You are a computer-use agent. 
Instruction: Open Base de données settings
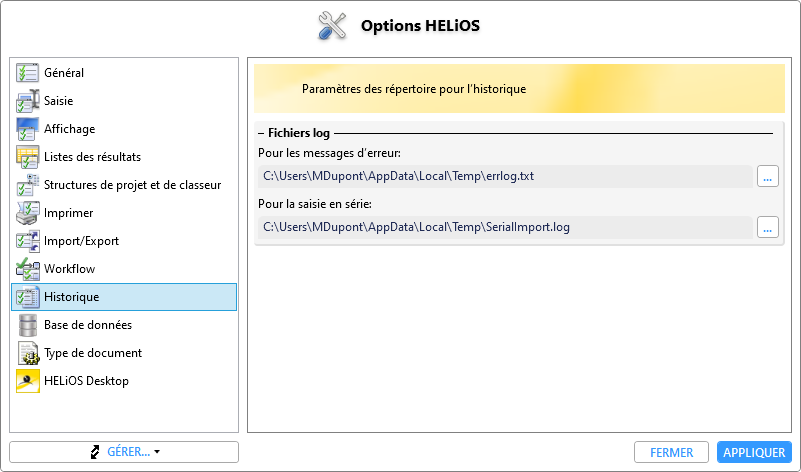coord(124,325)
